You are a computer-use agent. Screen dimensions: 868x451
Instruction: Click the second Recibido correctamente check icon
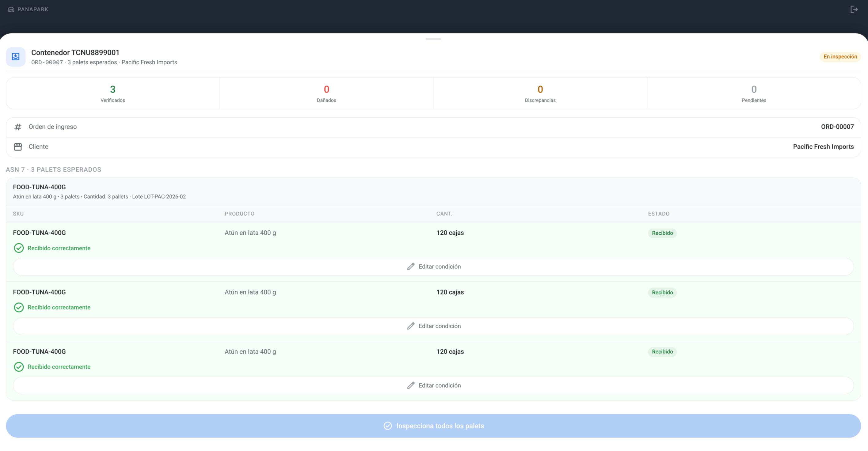(x=19, y=308)
